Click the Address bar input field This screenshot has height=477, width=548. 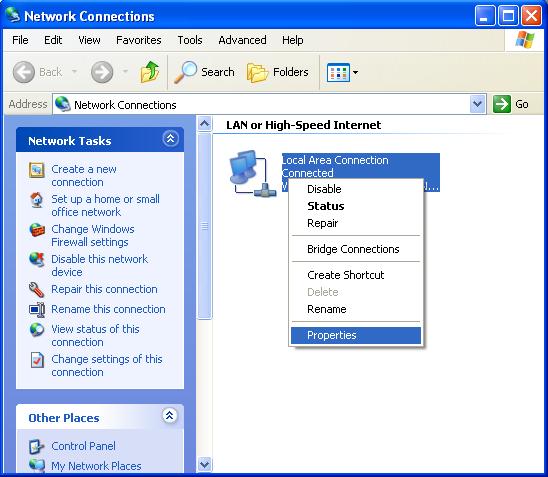(269, 104)
